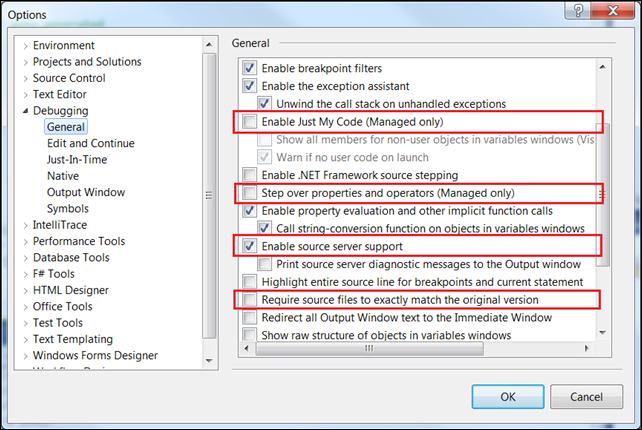The width and height of the screenshot is (642, 430).
Task: Collapse the Debugging tree node
Action: click(x=26, y=111)
